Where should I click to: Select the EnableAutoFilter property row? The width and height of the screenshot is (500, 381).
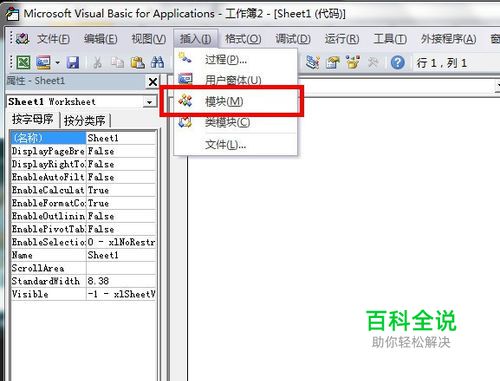pos(83,177)
